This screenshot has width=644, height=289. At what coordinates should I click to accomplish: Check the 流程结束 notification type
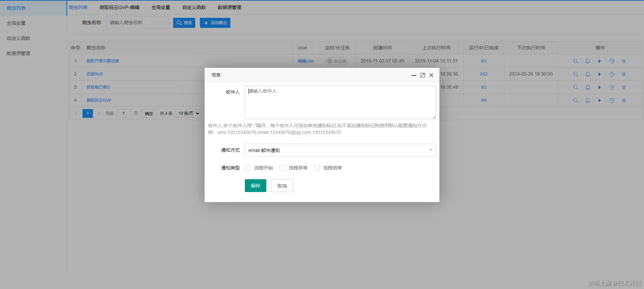[x=317, y=168]
